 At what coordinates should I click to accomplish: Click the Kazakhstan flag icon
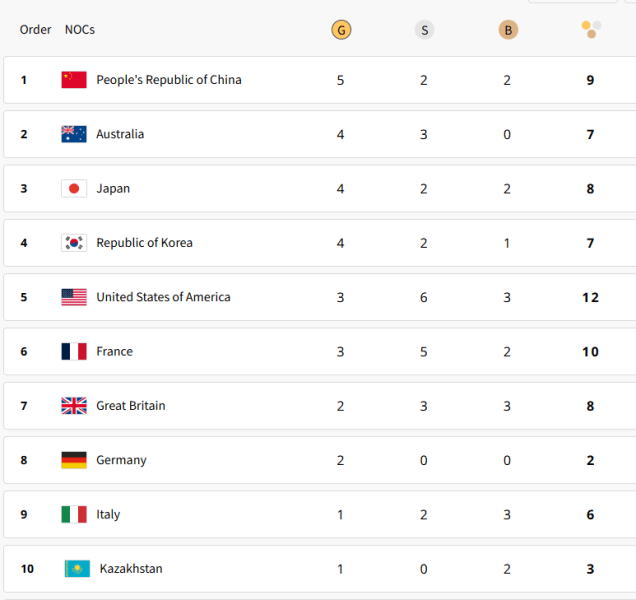click(77, 569)
